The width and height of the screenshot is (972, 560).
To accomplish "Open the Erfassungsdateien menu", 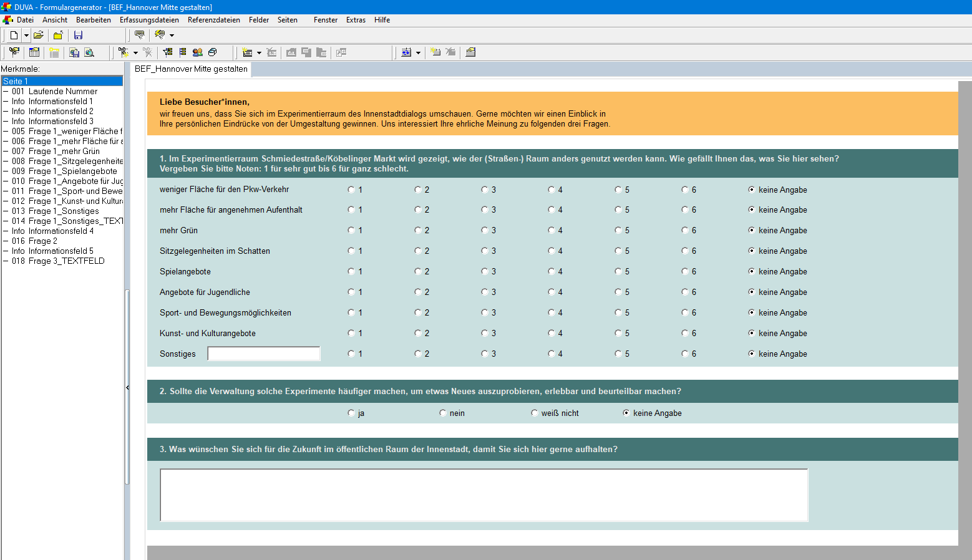I will 149,20.
